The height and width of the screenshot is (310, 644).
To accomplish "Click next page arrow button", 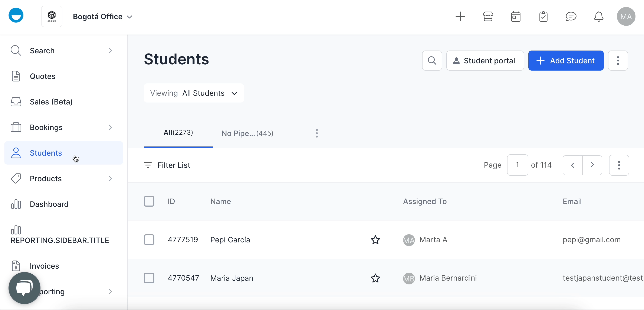I will click(x=592, y=165).
